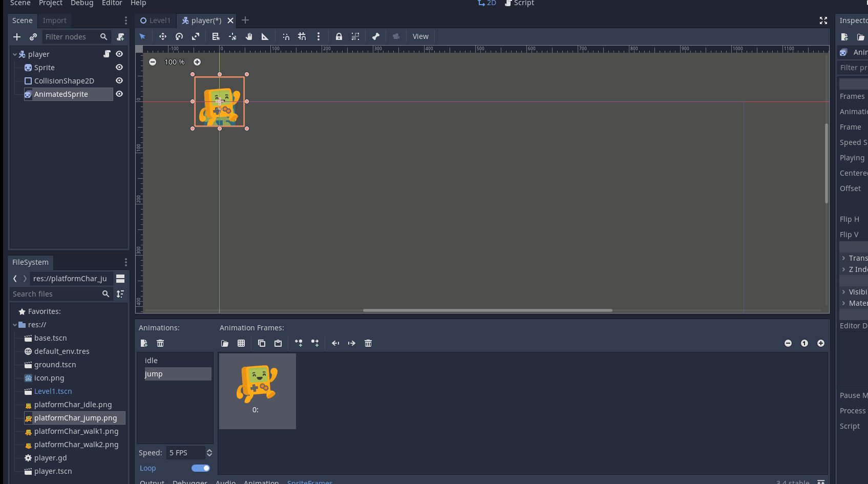Move selected frame left
The image size is (868, 484).
[x=335, y=343]
